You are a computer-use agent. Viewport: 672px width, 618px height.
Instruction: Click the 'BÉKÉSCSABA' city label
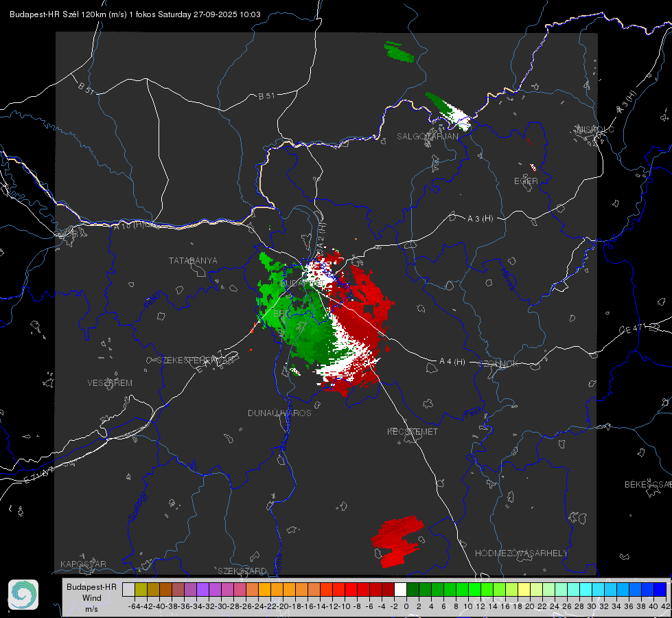click(x=648, y=485)
